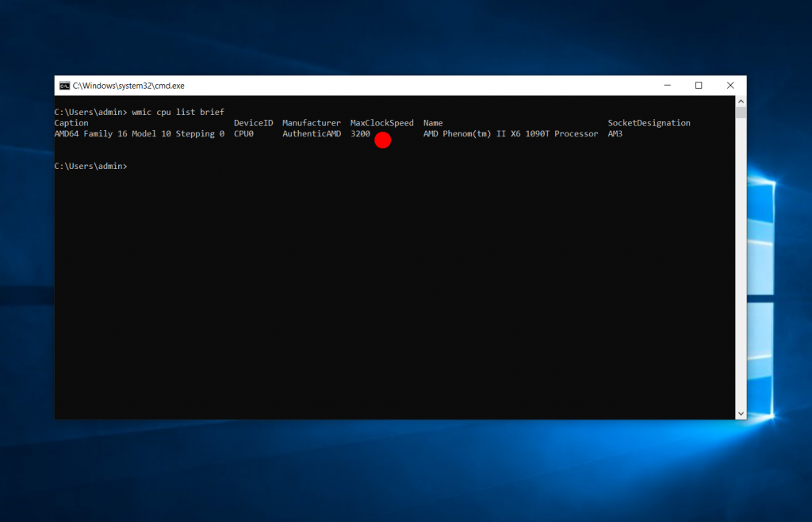Click the AMD Phenom(tm) II X6 processor name
Viewport: 812px width, 522px height.
510,134
